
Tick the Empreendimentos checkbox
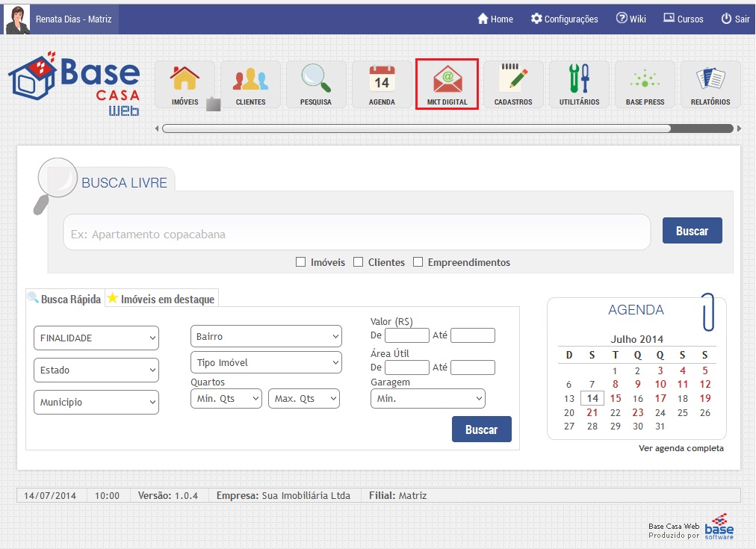click(418, 262)
